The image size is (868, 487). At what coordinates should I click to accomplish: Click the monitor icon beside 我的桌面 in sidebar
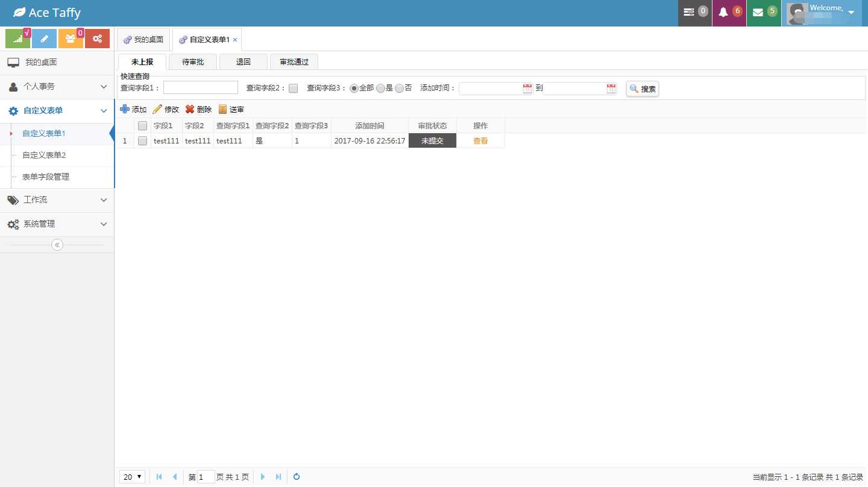point(13,63)
